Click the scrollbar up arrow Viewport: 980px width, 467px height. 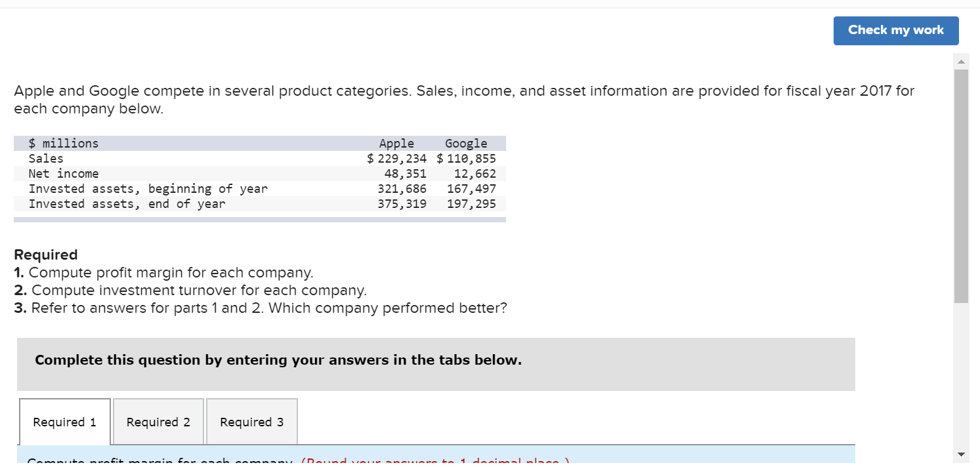click(x=962, y=62)
